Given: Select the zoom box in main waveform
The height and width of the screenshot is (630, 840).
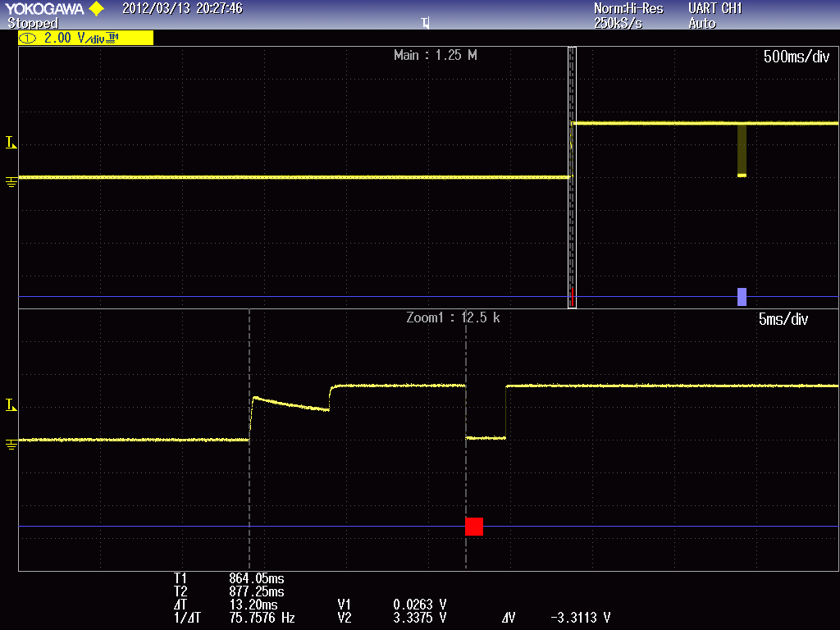Looking at the screenshot, I should (x=572, y=177).
